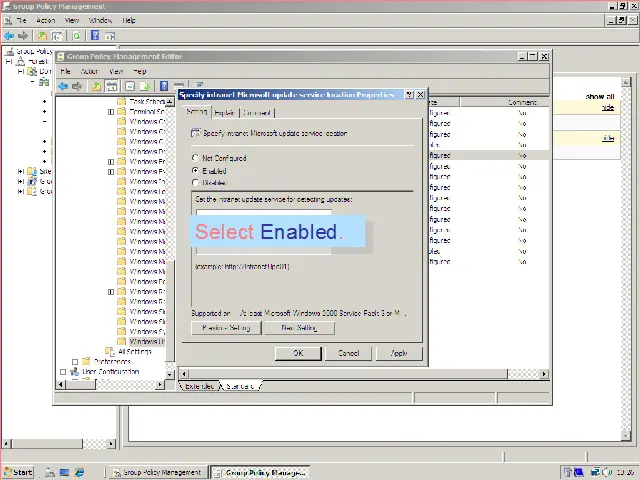This screenshot has height=480, width=640.
Task: Click Group Policy Management right pane scroll up arrow
Action: 626,82
